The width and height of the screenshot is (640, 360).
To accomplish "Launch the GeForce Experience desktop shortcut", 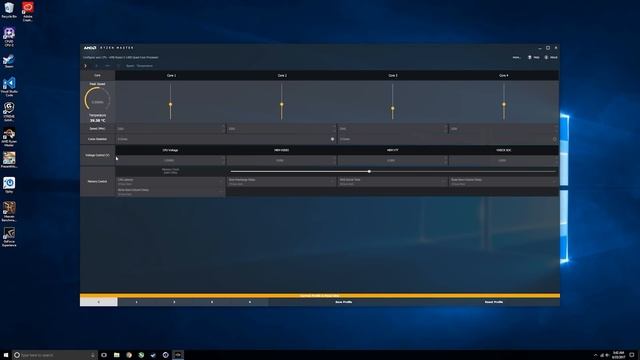I will pos(9,237).
